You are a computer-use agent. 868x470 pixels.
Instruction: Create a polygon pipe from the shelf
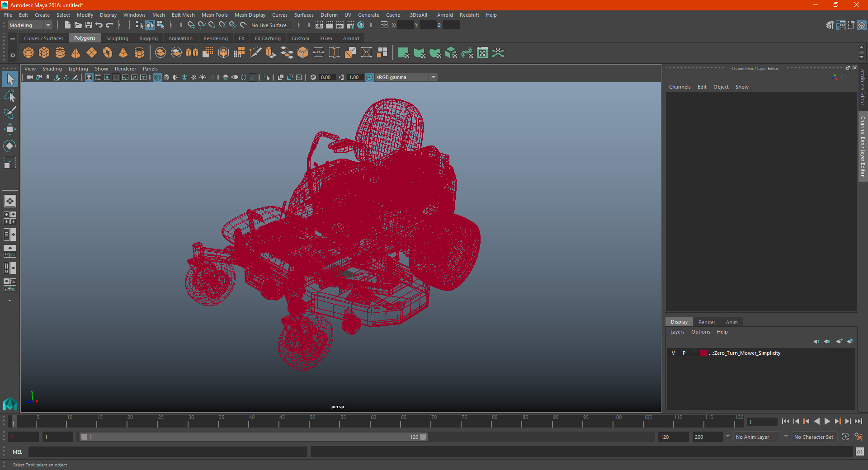click(x=139, y=53)
